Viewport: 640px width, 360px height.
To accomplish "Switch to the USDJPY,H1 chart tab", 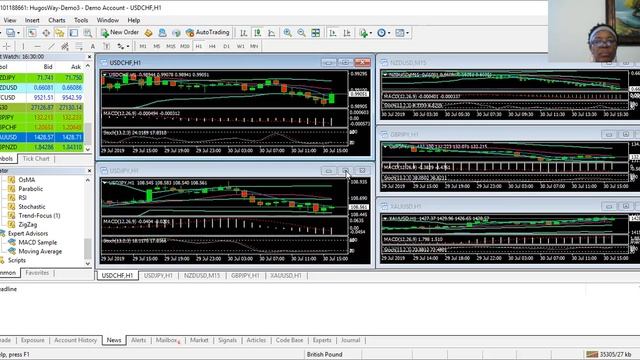I will coord(158,276).
